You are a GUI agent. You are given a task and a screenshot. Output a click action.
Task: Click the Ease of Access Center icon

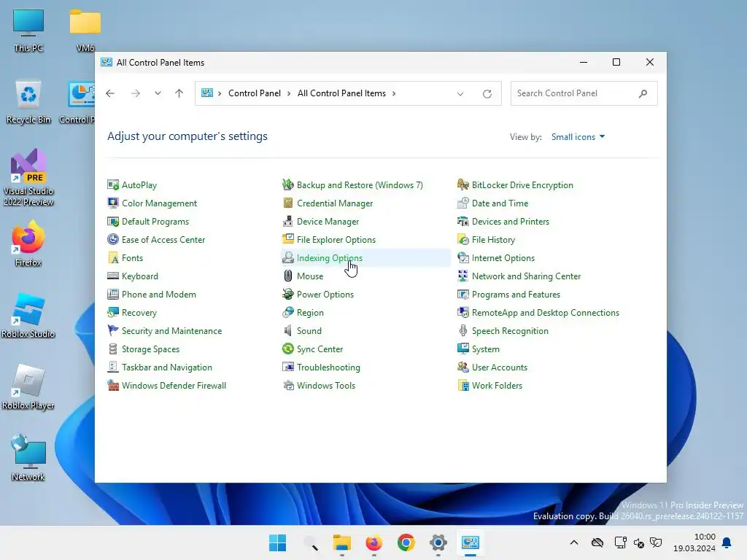click(x=113, y=239)
